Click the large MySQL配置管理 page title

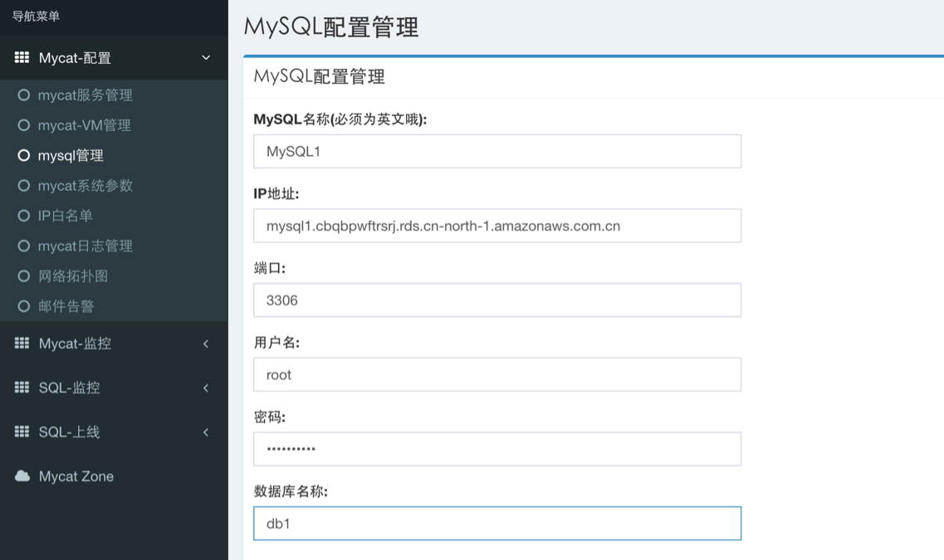331,27
